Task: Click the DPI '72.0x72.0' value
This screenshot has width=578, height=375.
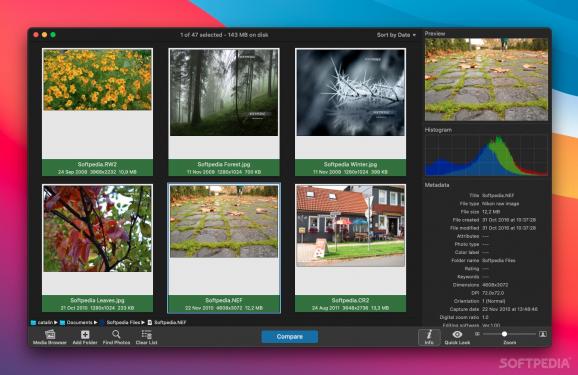Action: pos(494,293)
